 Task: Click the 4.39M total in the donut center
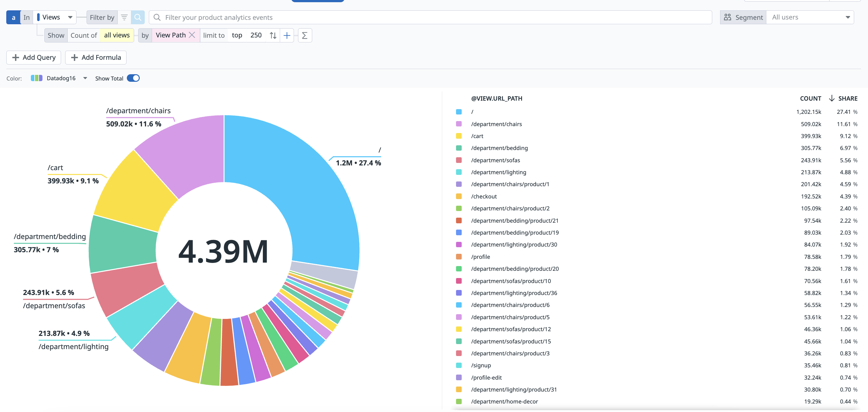223,251
